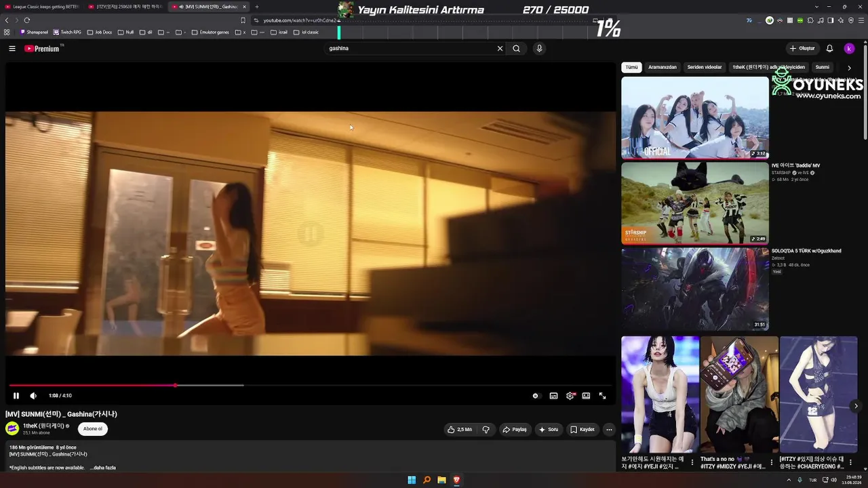Open the Twitch RPG bookmark
Image resolution: width=868 pixels, height=488 pixels.
pos(67,32)
